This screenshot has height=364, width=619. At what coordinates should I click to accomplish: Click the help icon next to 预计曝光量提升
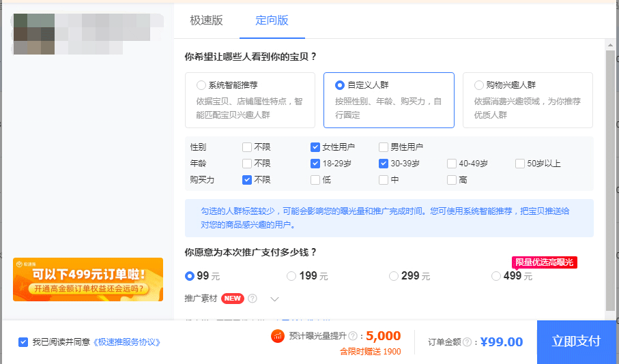coord(353,336)
